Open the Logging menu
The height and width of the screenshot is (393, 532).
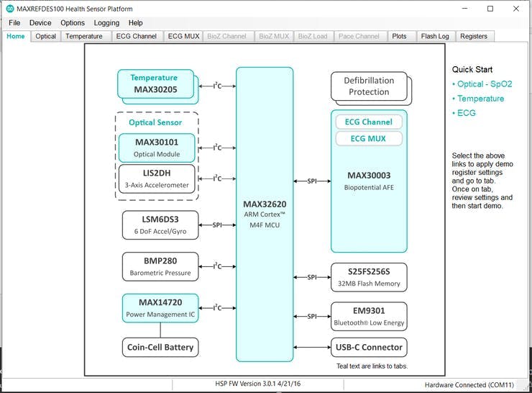tap(106, 23)
